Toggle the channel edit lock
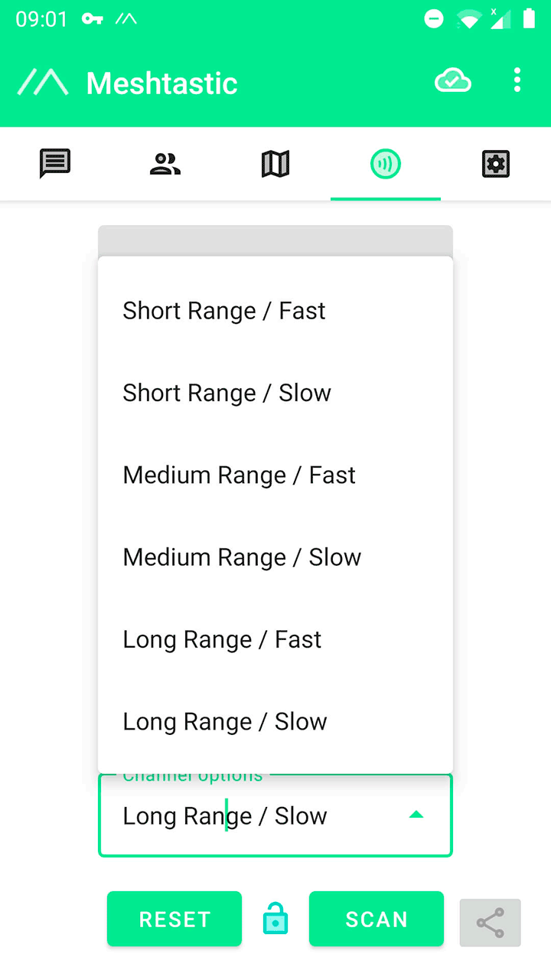This screenshot has width=551, height=980. [x=275, y=919]
